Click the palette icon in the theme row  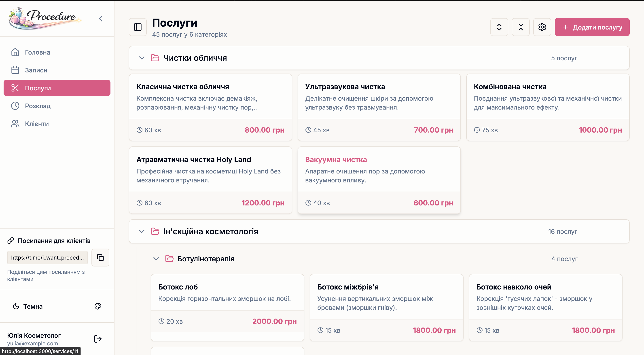coord(98,306)
